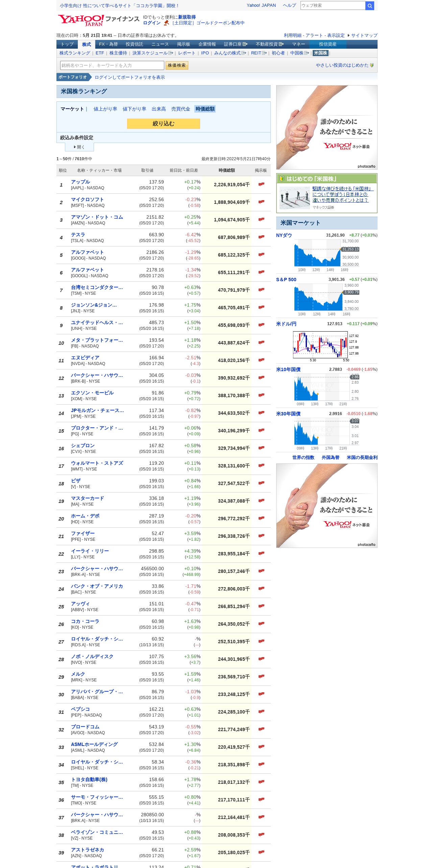This screenshot has height=868, width=434.
Task: Click the 新規取得 ID link
Action: point(187,17)
